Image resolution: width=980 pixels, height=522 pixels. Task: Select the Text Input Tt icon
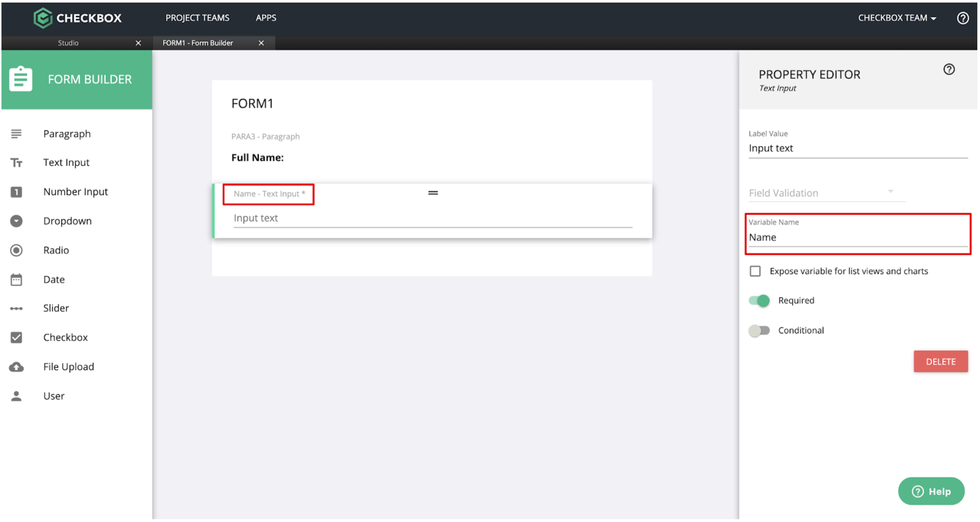click(x=16, y=163)
